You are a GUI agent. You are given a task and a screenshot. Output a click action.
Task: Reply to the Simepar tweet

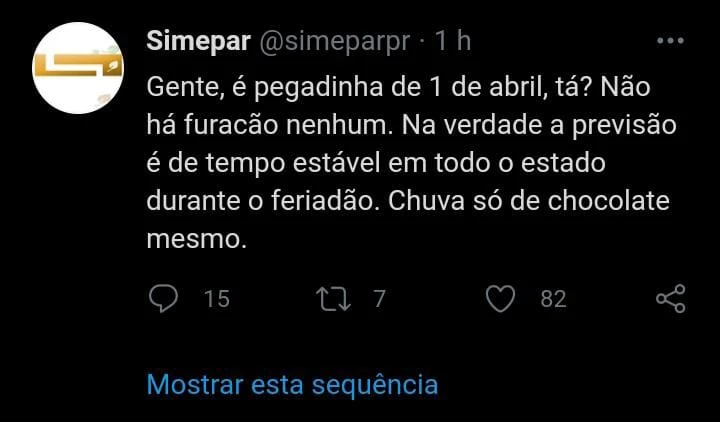pyautogui.click(x=162, y=298)
